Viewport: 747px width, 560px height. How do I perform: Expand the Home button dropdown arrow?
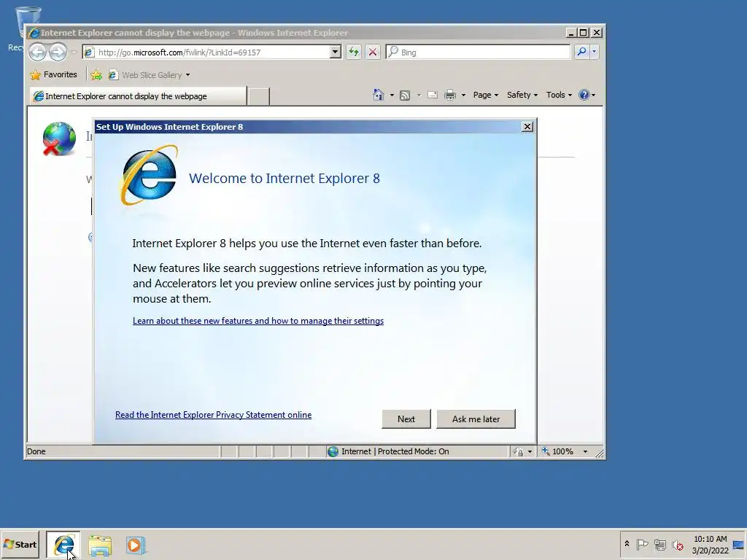tap(392, 96)
